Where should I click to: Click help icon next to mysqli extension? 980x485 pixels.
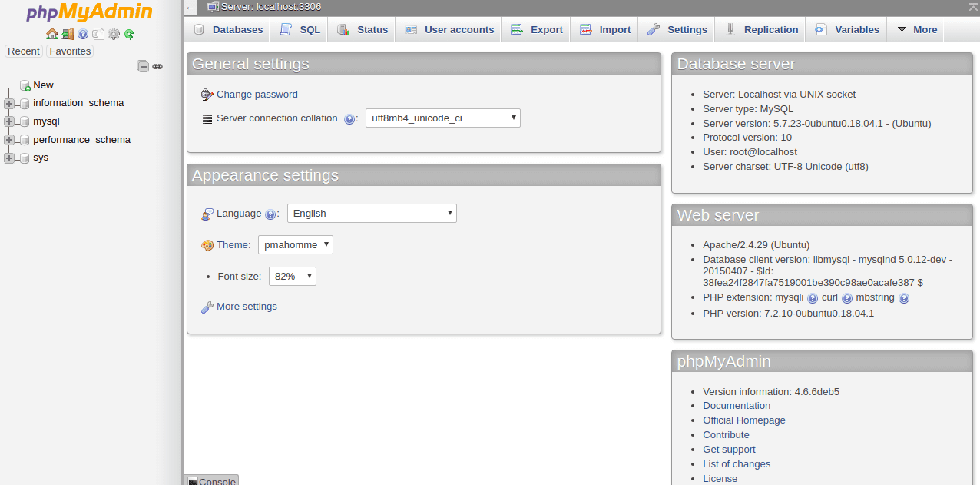pyautogui.click(x=813, y=298)
